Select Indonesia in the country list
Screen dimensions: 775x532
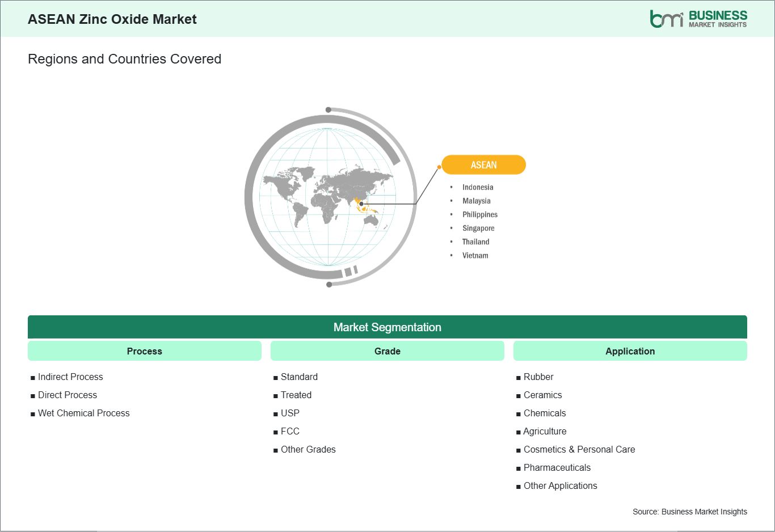click(x=478, y=187)
